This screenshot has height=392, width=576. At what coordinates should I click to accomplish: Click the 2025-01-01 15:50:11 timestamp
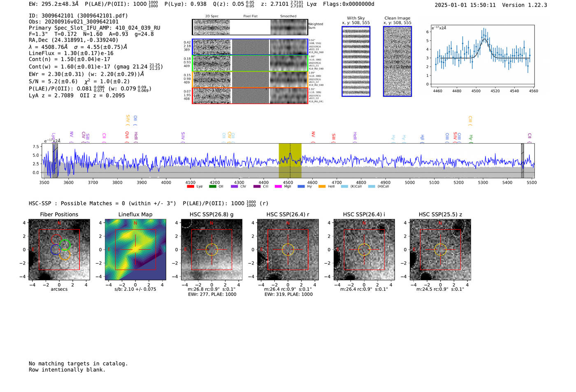click(465, 5)
